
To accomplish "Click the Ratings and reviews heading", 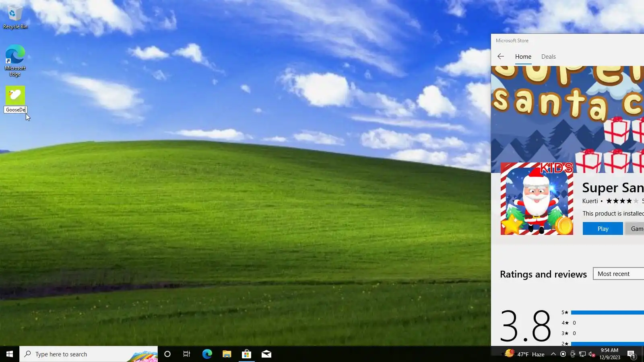I will pyautogui.click(x=543, y=274).
